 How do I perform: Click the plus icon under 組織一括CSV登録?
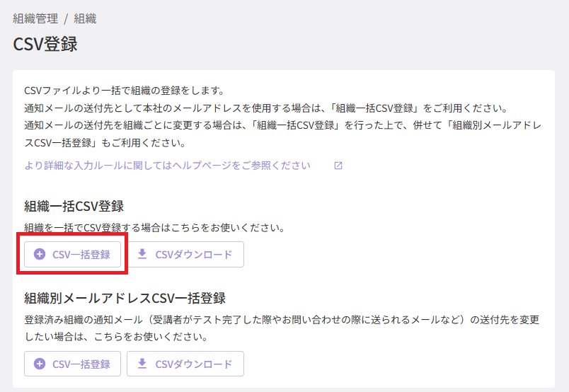click(x=40, y=255)
